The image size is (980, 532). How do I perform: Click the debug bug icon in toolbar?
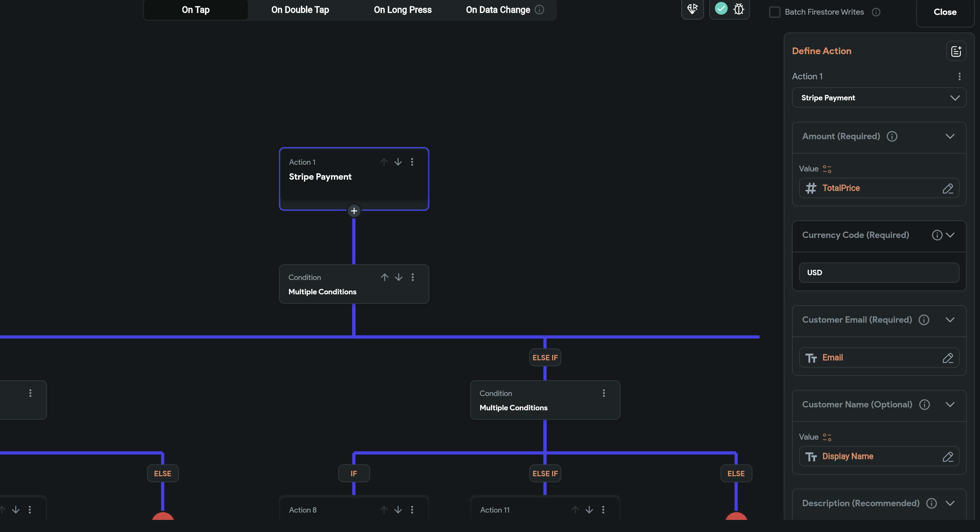739,9
